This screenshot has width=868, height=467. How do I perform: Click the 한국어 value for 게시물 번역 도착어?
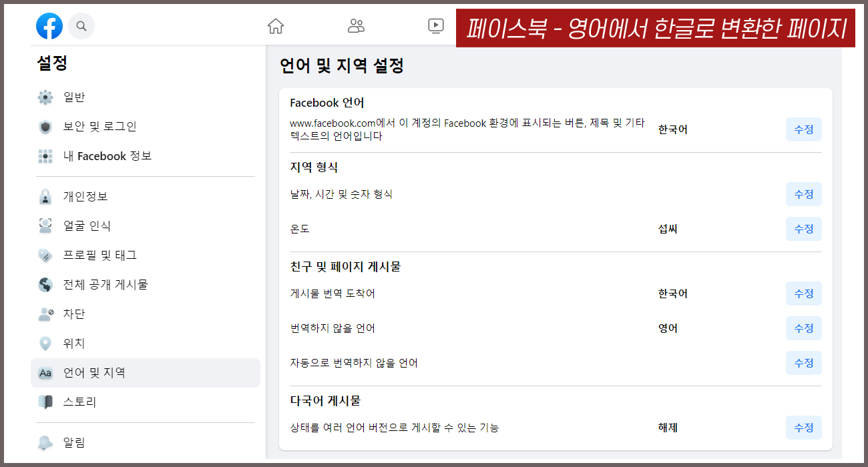673,294
